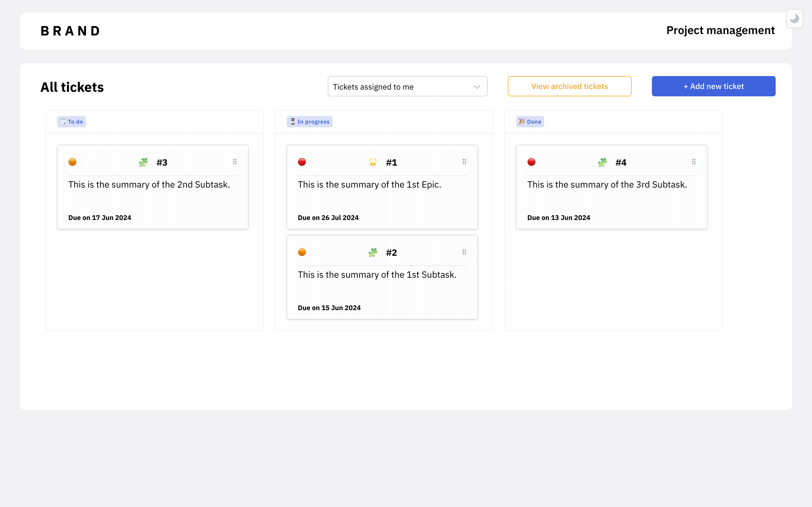Click drag handle on ticket #4

pyautogui.click(x=694, y=162)
